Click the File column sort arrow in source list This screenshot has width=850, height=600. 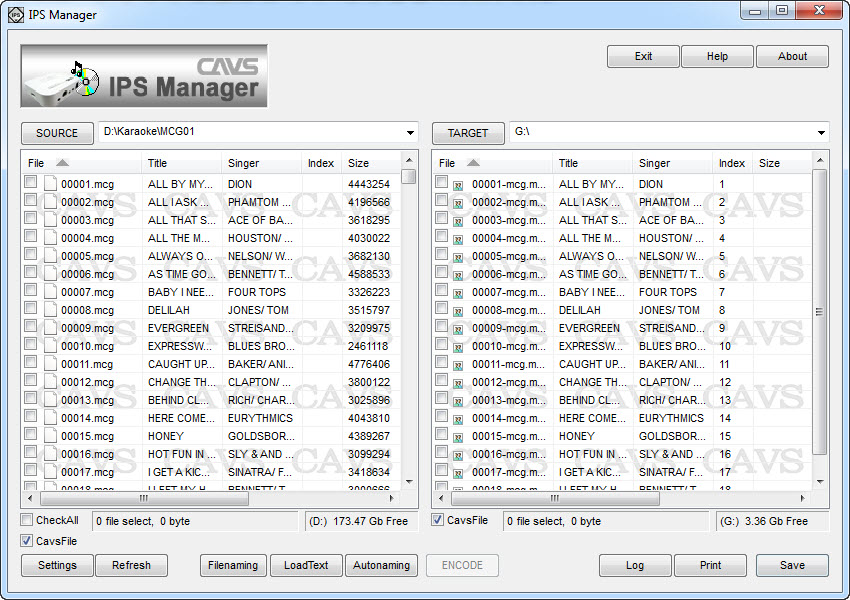[x=62, y=163]
